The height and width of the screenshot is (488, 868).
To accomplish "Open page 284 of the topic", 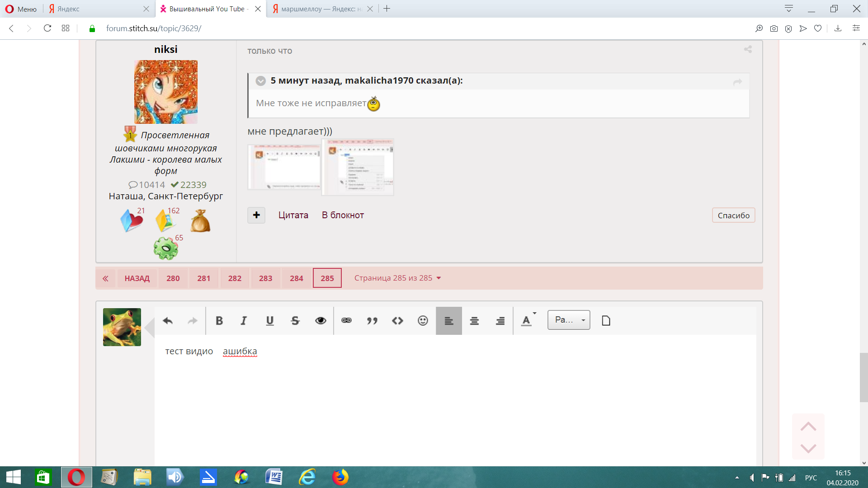I will [x=297, y=278].
